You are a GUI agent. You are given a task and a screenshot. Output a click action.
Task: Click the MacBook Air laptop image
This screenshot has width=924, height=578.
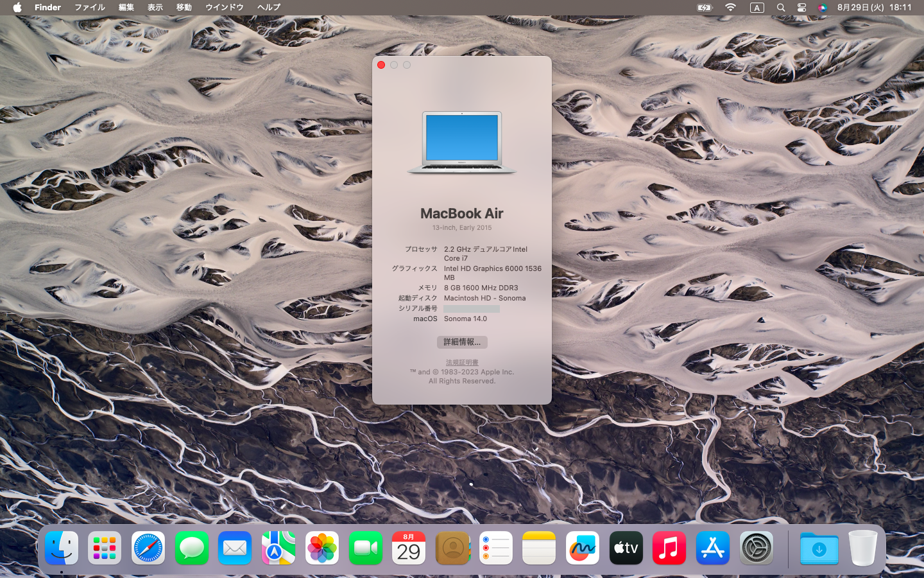point(462,143)
